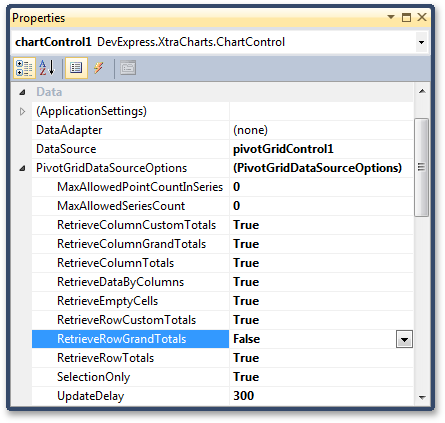The height and width of the screenshot is (423, 445).
Task: Click the UpdateDelay value field
Action: tap(321, 396)
